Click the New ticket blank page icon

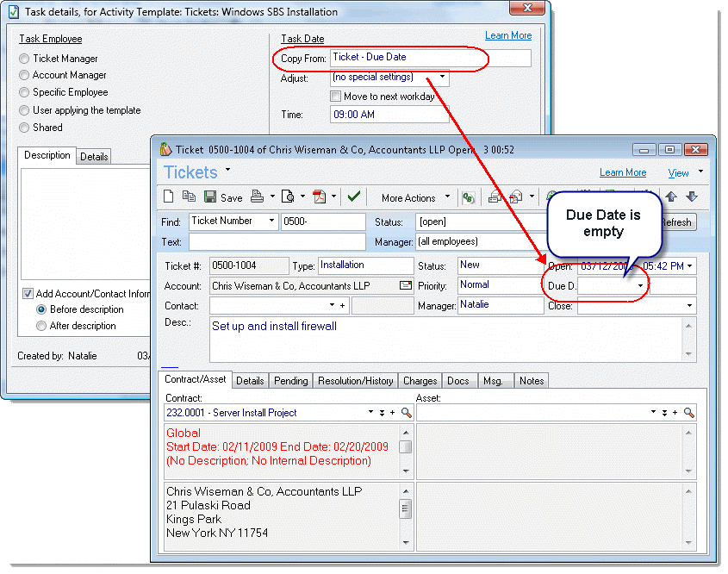pos(171,197)
